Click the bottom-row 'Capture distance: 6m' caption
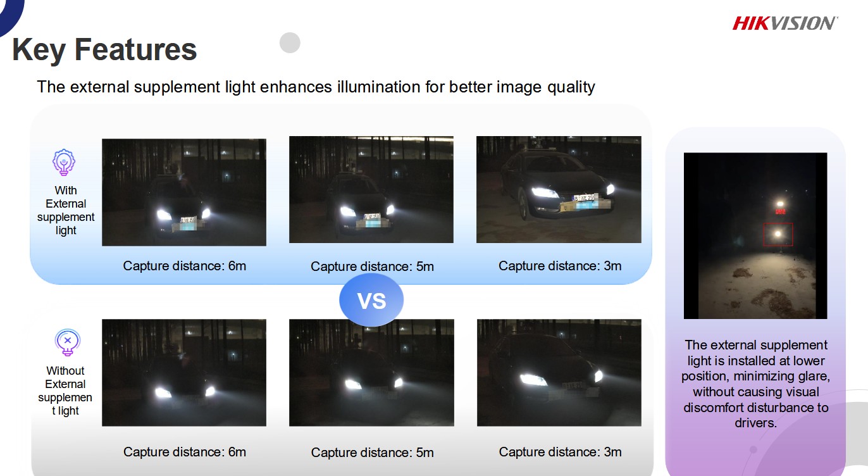The image size is (868, 476). [185, 452]
